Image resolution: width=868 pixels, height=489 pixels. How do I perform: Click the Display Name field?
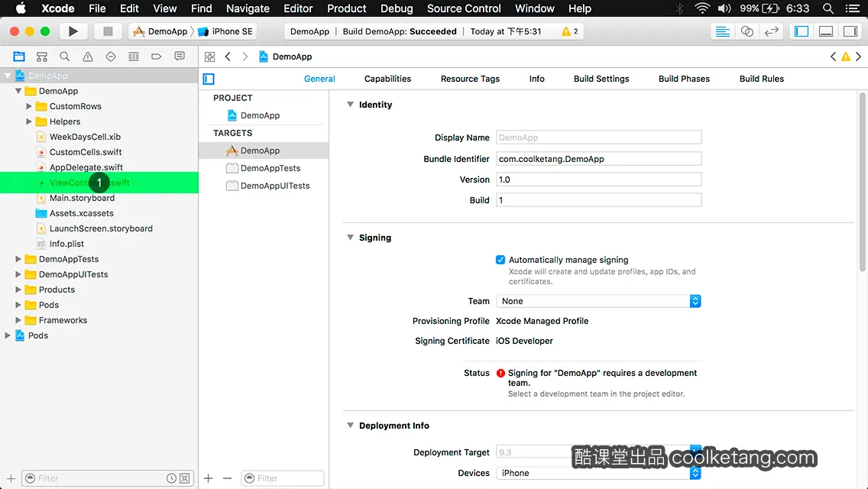click(598, 138)
